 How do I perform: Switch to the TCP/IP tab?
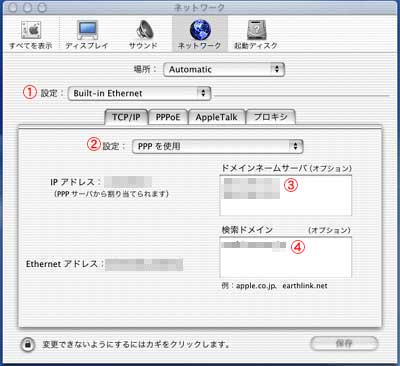pyautogui.click(x=126, y=117)
